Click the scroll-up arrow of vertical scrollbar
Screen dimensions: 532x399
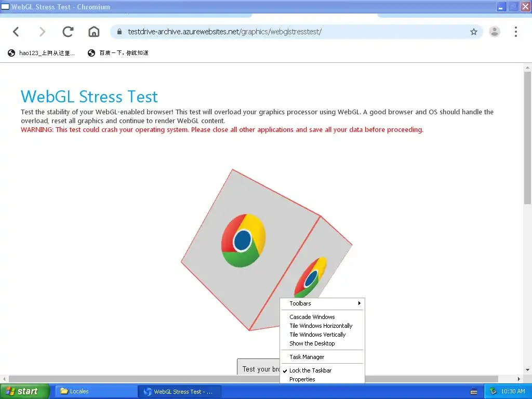pos(527,68)
